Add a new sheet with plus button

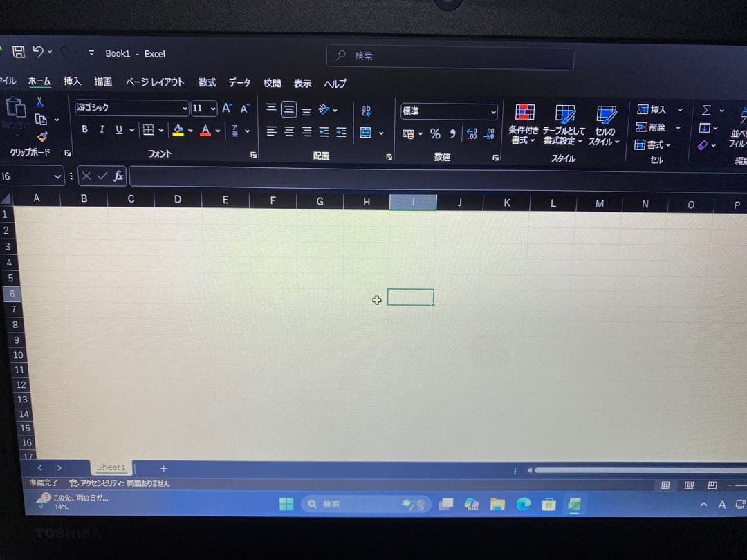point(163,469)
